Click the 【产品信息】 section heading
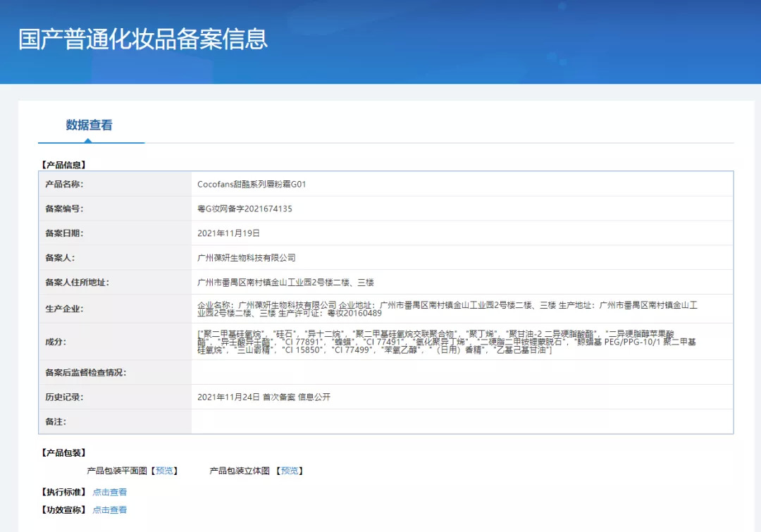Screen dimensions: 761x532 tap(63, 165)
